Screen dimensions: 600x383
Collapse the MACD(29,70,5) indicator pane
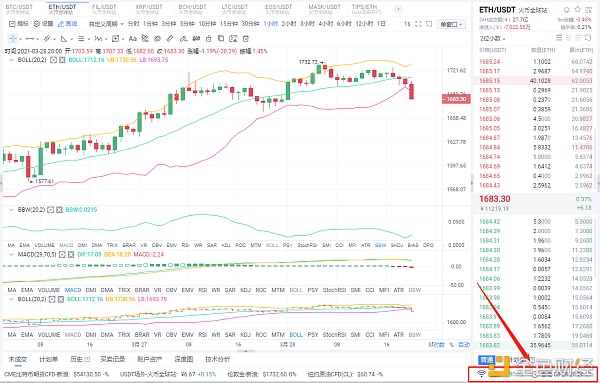(11, 254)
